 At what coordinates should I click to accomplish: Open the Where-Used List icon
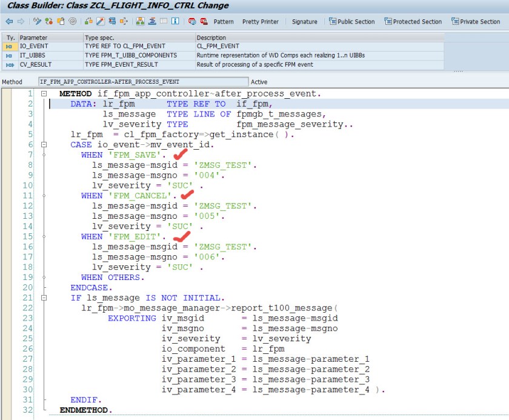click(x=113, y=21)
